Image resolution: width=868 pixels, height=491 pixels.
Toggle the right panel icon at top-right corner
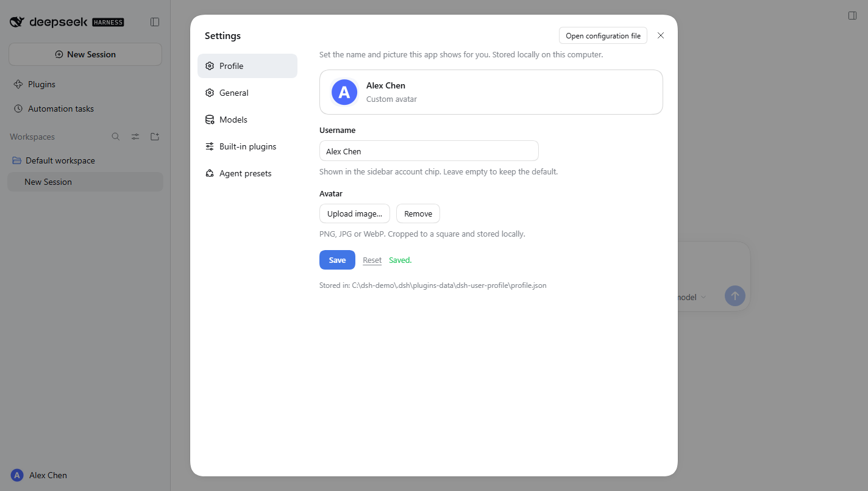click(x=853, y=16)
